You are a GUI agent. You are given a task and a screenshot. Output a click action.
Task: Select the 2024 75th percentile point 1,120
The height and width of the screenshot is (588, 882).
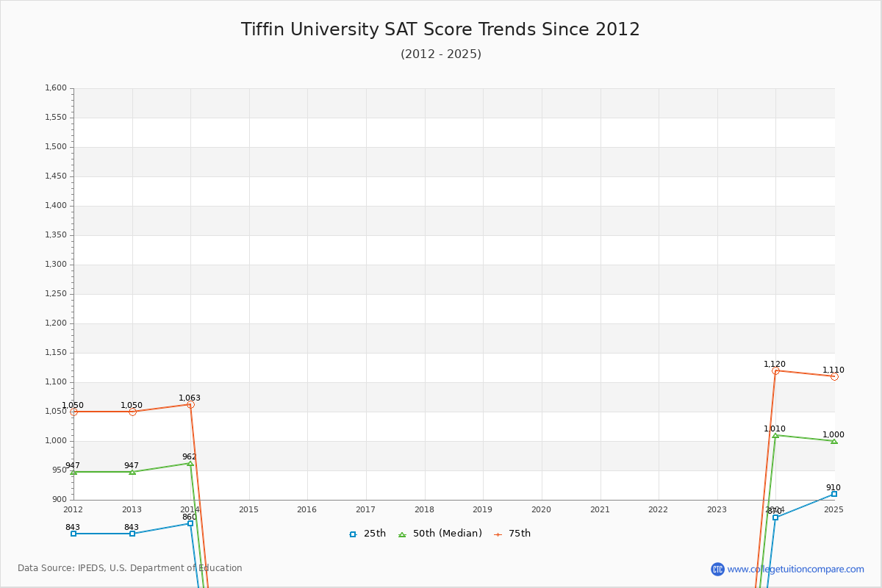point(775,370)
